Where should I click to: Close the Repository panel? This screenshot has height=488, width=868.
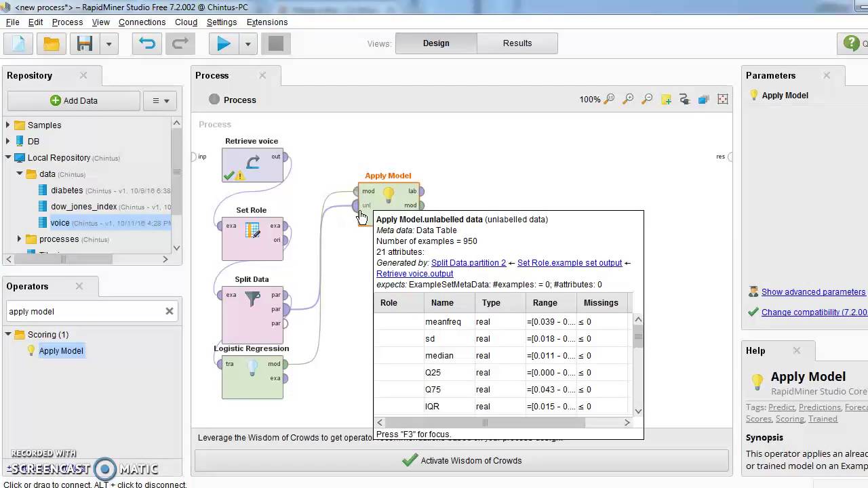click(x=83, y=75)
